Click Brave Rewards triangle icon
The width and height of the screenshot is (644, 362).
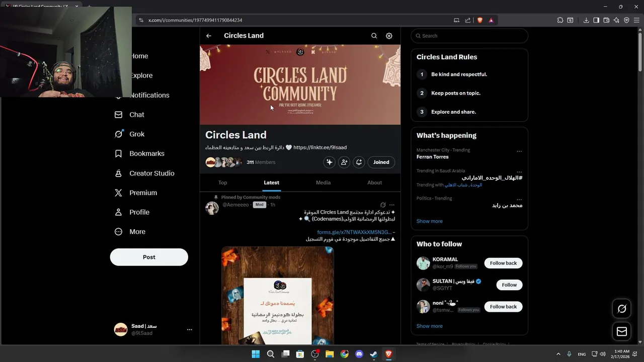point(491,20)
